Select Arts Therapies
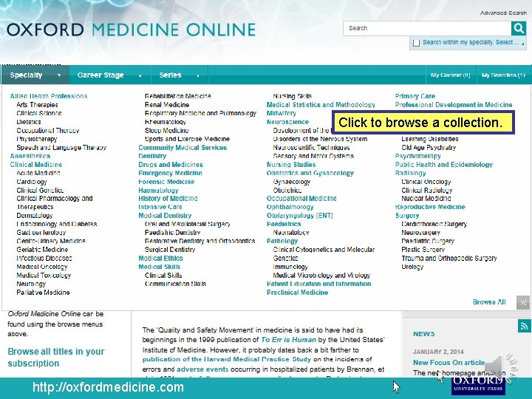The width and height of the screenshot is (532, 399). pyautogui.click(x=37, y=104)
